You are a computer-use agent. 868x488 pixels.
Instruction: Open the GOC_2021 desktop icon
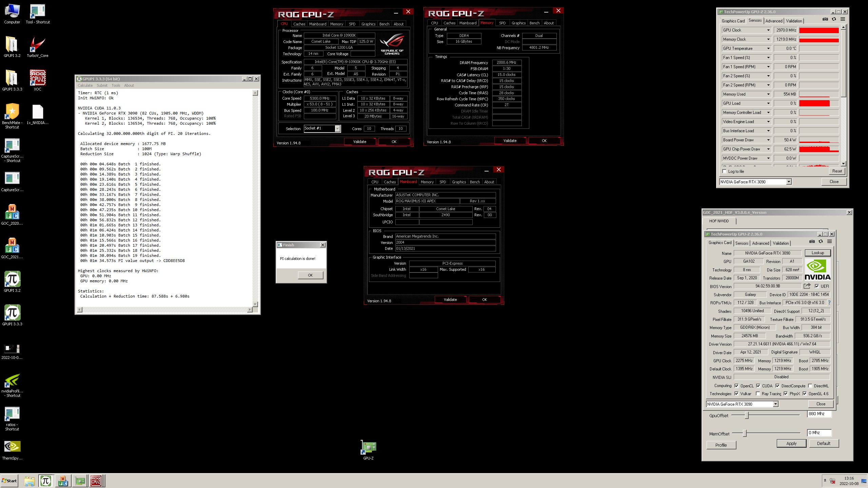(12, 248)
